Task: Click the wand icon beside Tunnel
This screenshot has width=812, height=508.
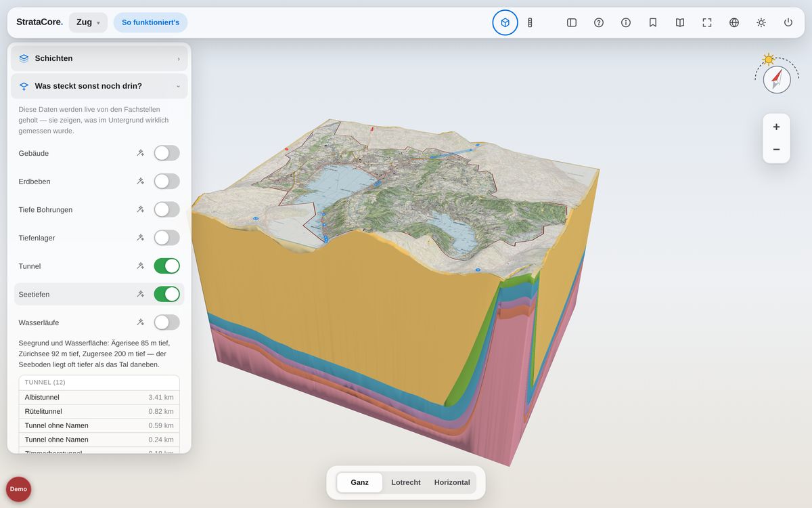Action: click(x=140, y=266)
